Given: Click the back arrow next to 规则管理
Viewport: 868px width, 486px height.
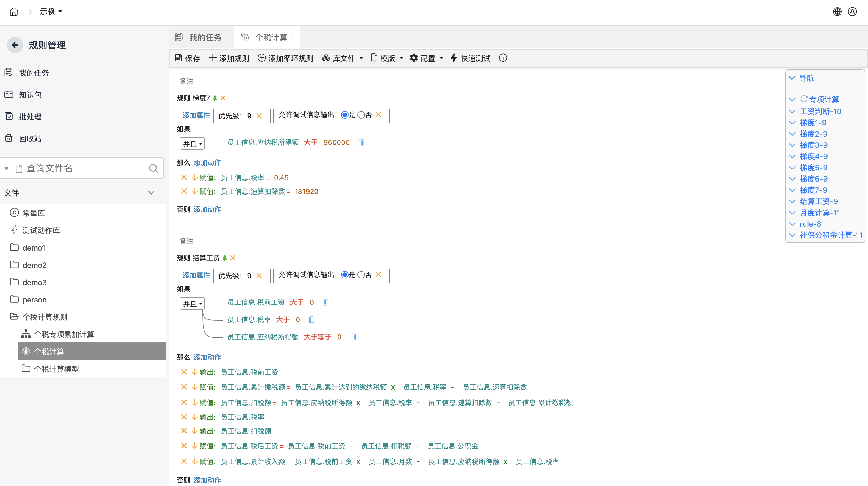Looking at the screenshot, I should tap(15, 45).
